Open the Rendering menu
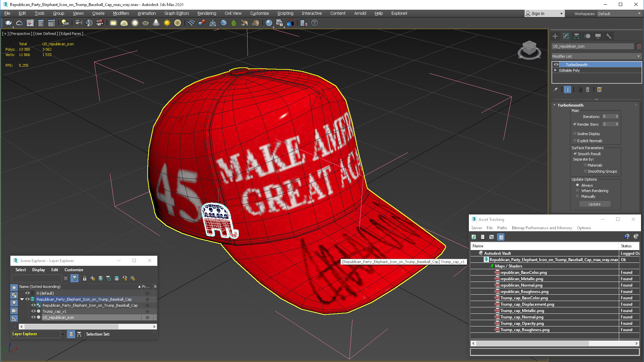 click(207, 13)
